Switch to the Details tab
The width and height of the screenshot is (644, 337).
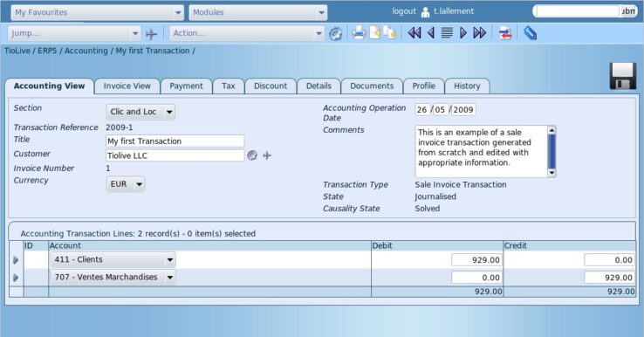tap(319, 86)
